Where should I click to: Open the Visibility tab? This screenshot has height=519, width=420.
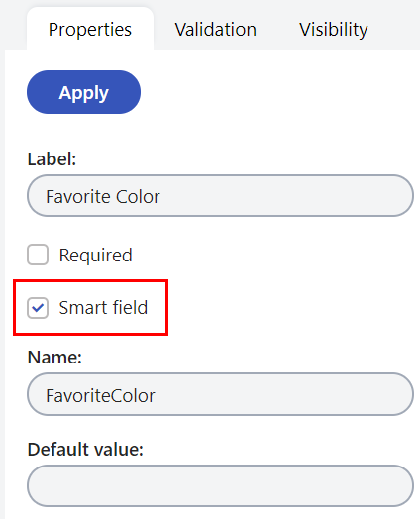click(333, 30)
